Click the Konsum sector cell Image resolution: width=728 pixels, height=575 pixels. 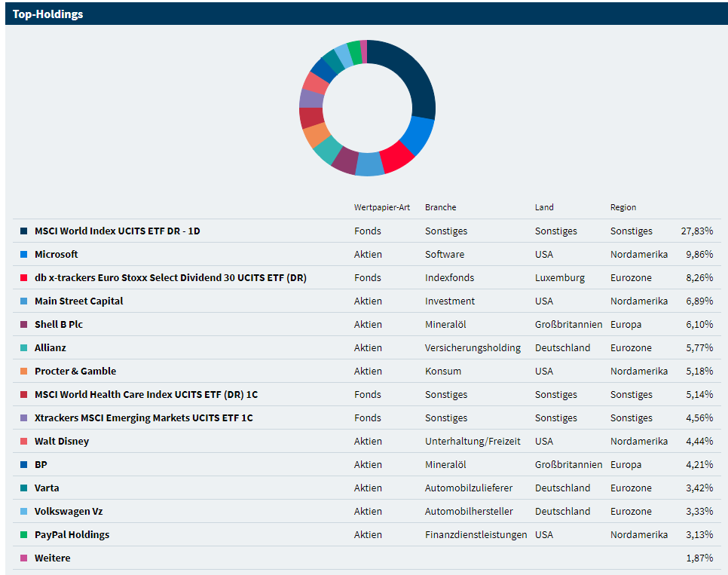[x=443, y=371]
